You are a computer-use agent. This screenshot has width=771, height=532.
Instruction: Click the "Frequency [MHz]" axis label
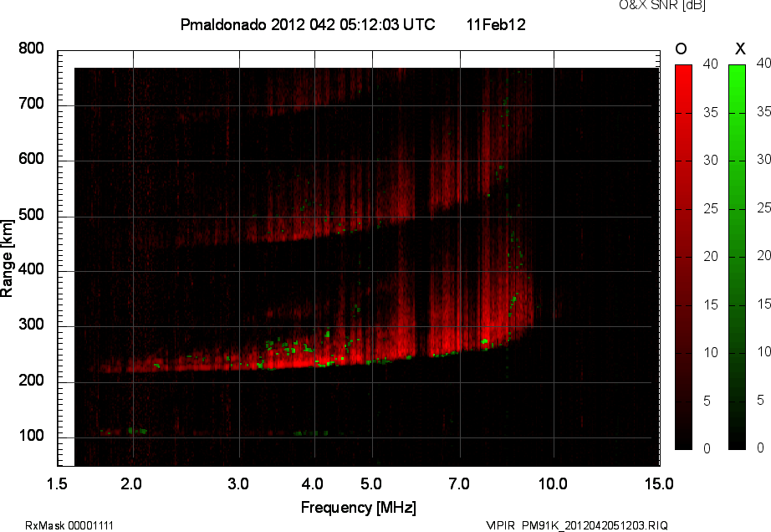point(358,507)
